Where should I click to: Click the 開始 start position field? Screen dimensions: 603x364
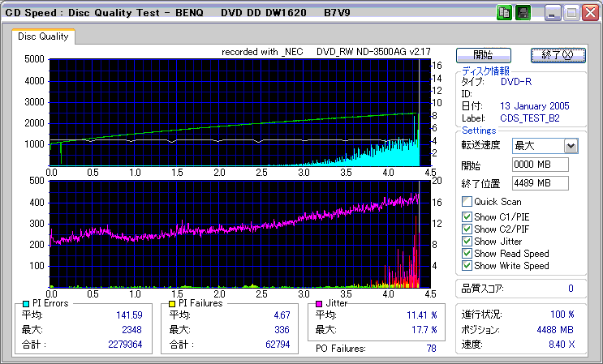(540, 165)
